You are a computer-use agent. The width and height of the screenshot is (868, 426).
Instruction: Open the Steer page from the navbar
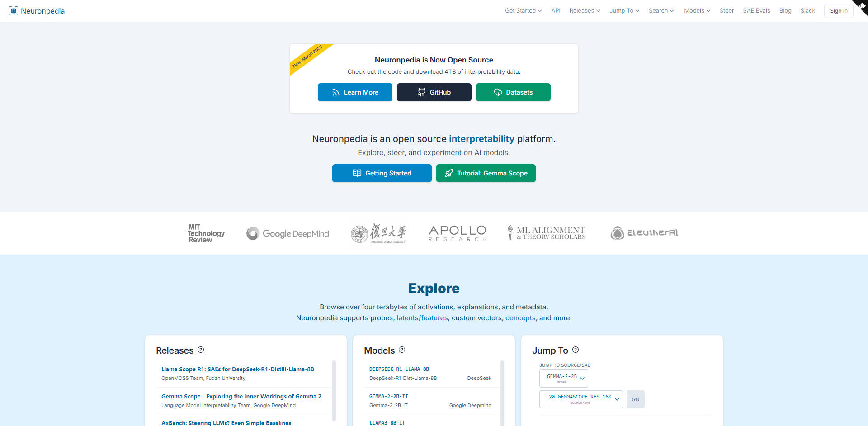(x=726, y=10)
